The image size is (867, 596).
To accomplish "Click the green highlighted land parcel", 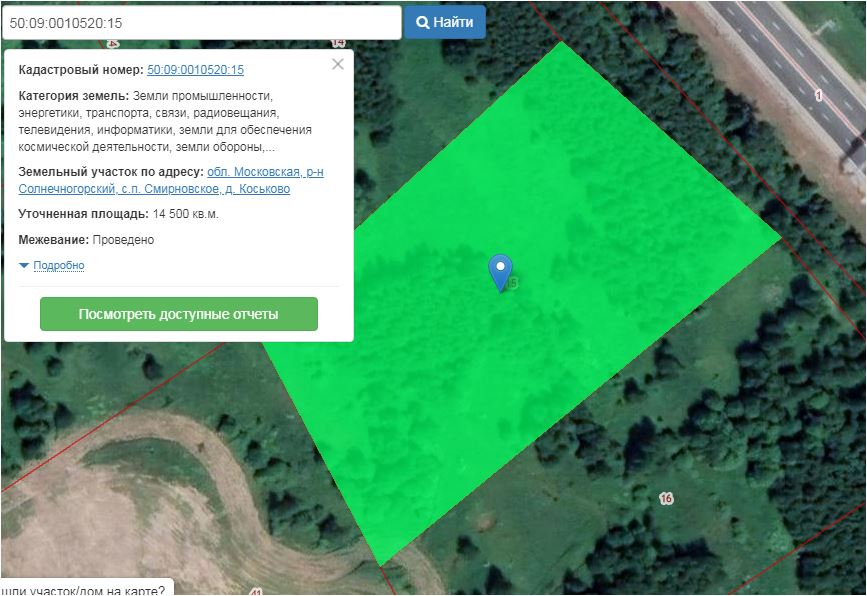I will click(x=560, y=380).
